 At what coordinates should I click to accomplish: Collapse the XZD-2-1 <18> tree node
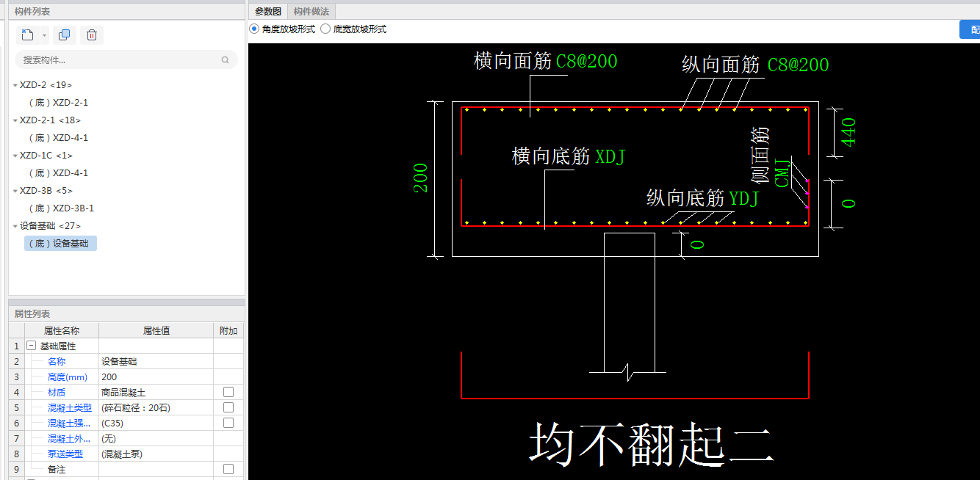pyautogui.click(x=15, y=120)
